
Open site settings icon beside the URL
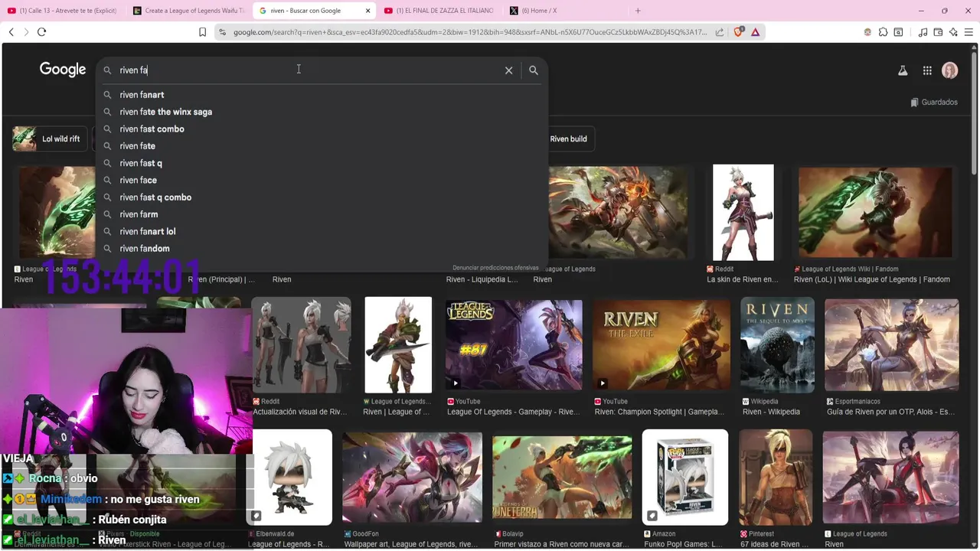(222, 32)
